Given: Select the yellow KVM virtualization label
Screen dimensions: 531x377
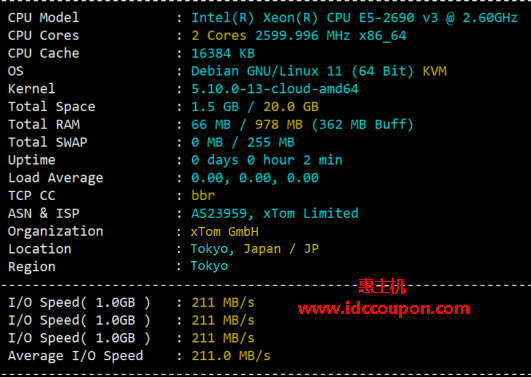Looking at the screenshot, I should [x=434, y=71].
